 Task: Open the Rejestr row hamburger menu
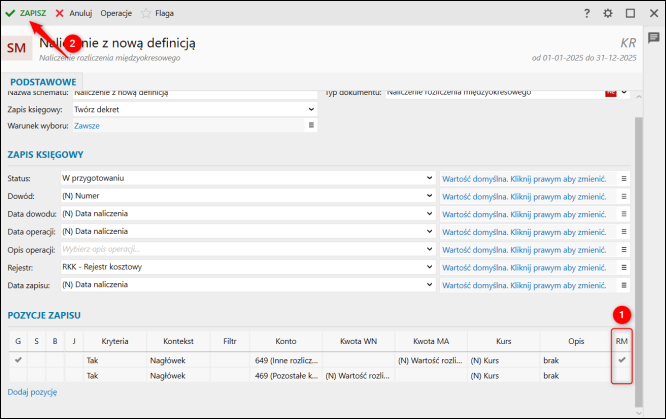[625, 268]
